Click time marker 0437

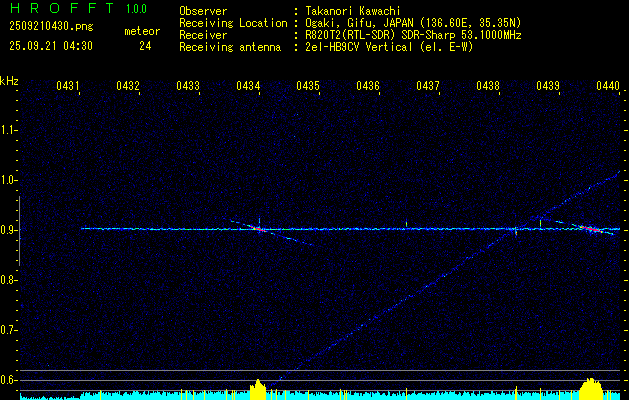428,85
